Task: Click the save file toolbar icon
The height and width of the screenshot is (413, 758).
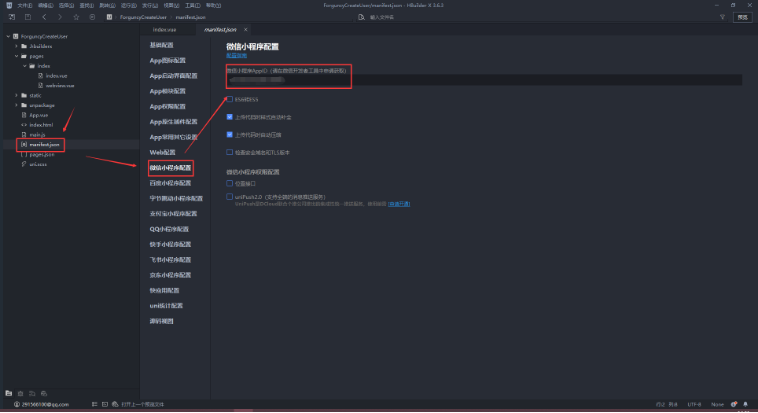Action: coord(28,17)
